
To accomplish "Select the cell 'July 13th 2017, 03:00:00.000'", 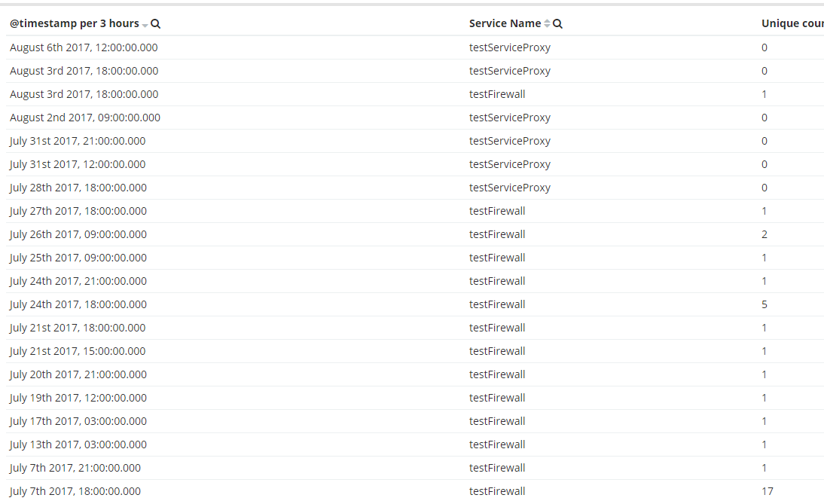I will tap(78, 444).
